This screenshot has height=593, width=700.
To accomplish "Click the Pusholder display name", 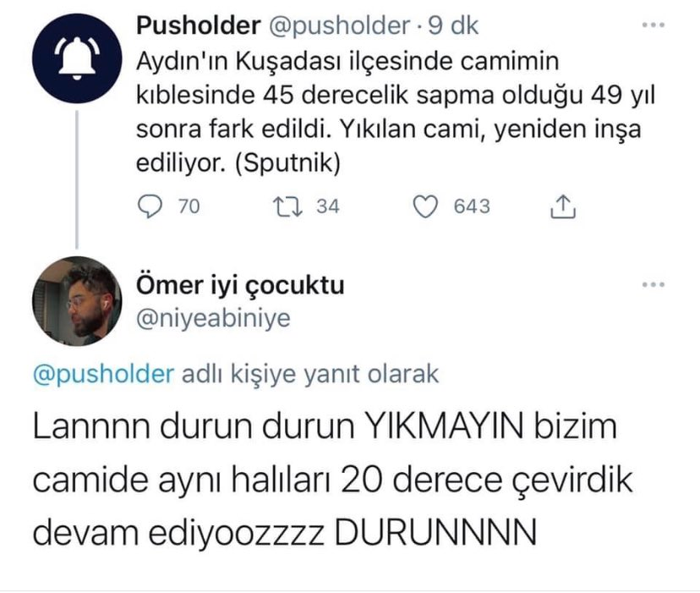I will (198, 25).
